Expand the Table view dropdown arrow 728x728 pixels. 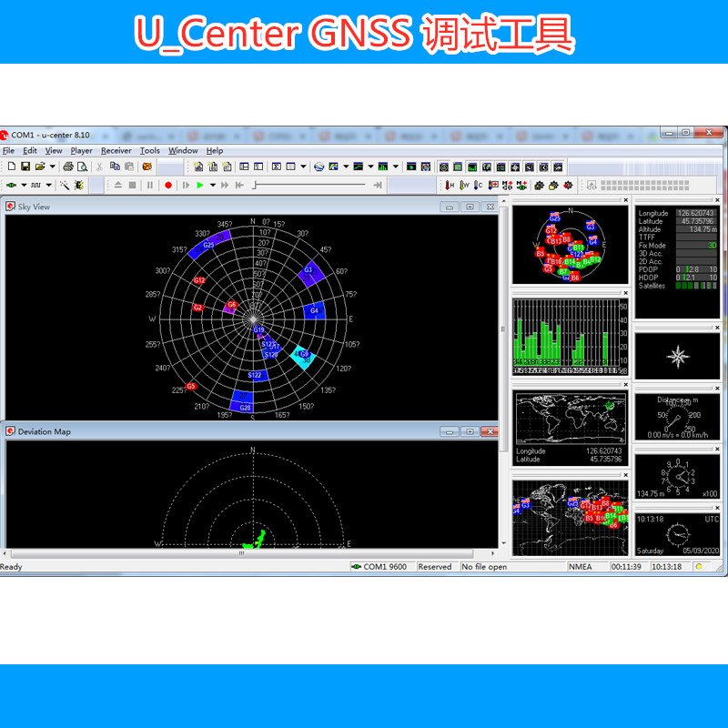[x=303, y=167]
